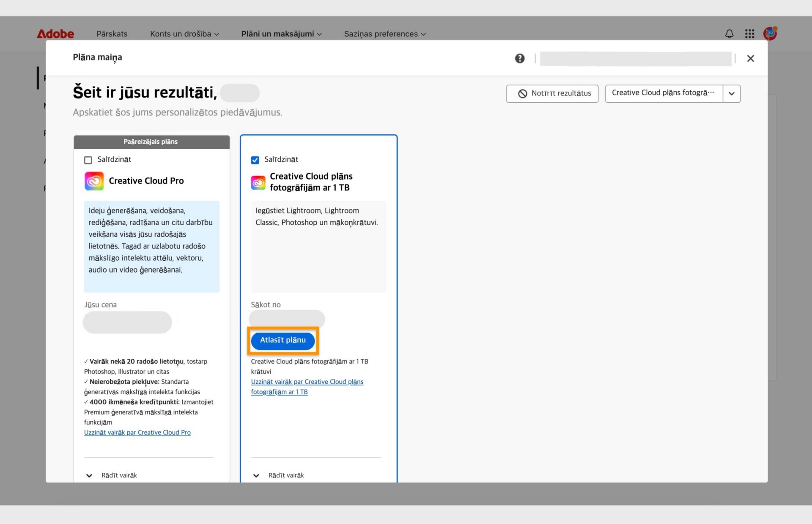The height and width of the screenshot is (524, 812).
Task: Open the notifications bell
Action: tap(729, 34)
